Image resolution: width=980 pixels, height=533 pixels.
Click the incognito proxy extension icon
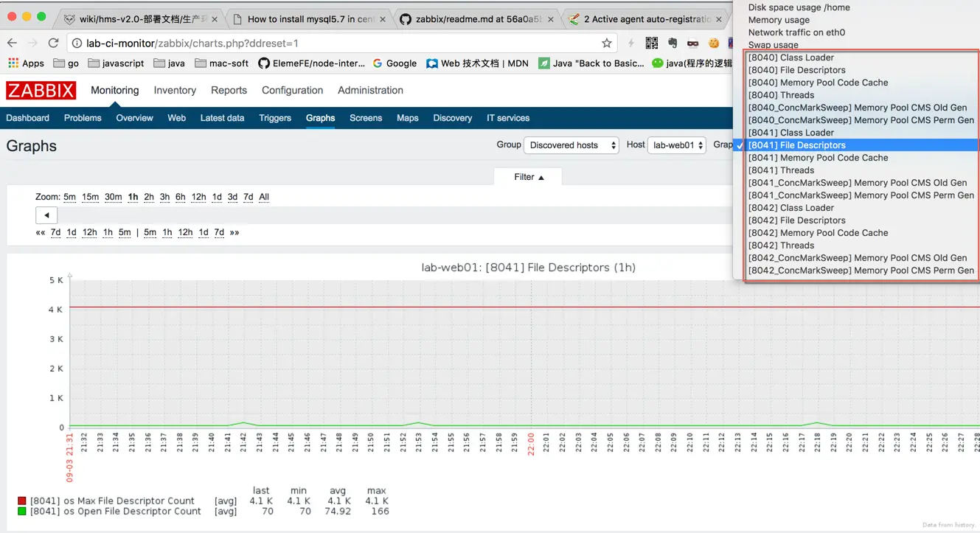pos(692,43)
